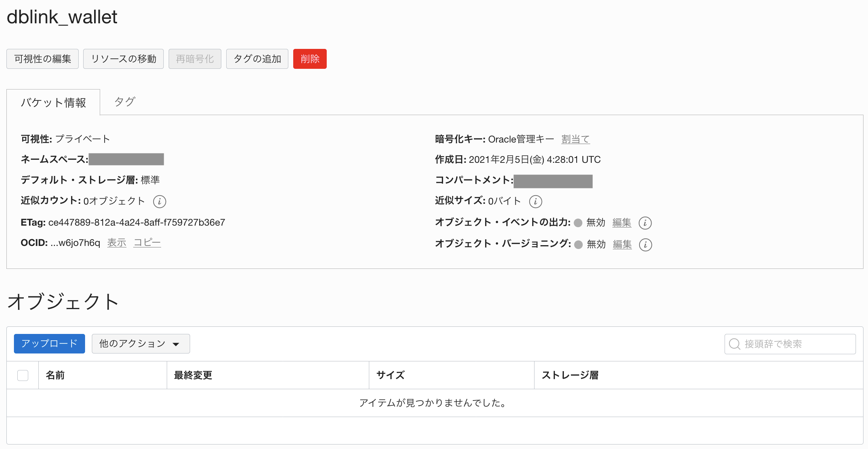This screenshot has height=449, width=868.
Task: Click the リソースの移動 button
Action: (123, 59)
